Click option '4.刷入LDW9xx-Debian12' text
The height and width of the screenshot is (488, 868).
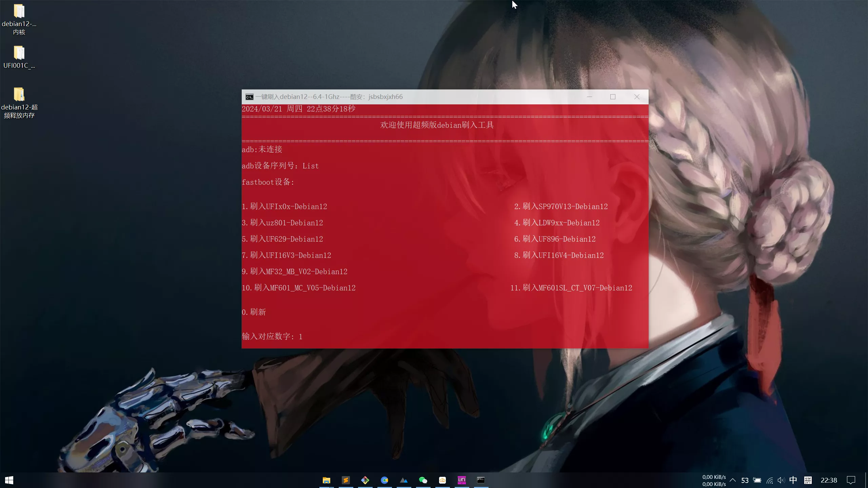[x=557, y=223]
